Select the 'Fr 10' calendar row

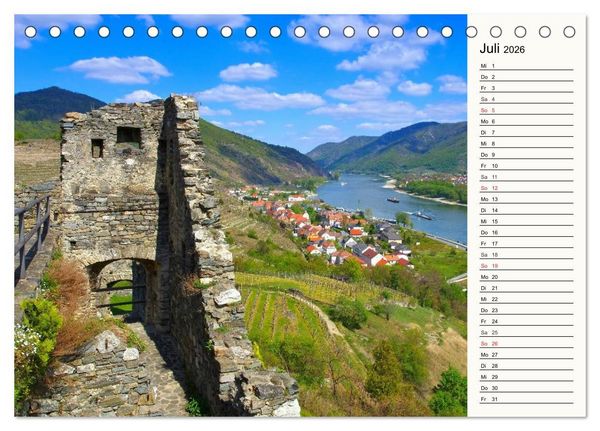click(527, 166)
